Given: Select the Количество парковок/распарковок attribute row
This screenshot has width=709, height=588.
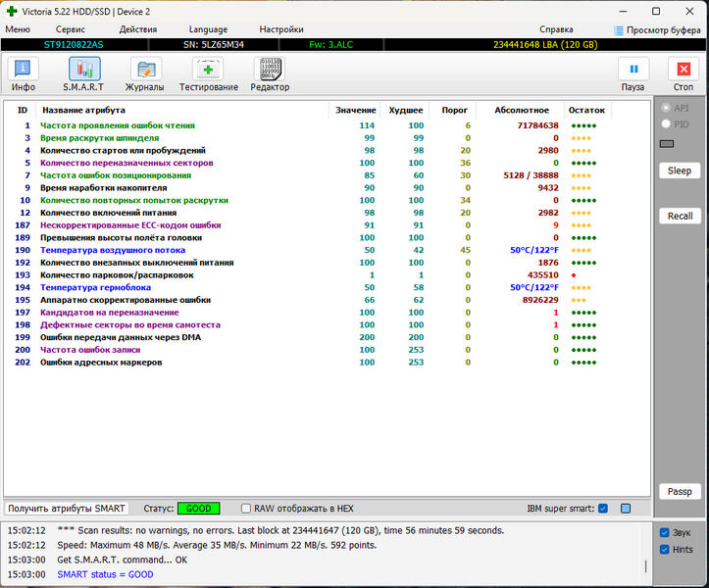Looking at the screenshot, I should [308, 274].
